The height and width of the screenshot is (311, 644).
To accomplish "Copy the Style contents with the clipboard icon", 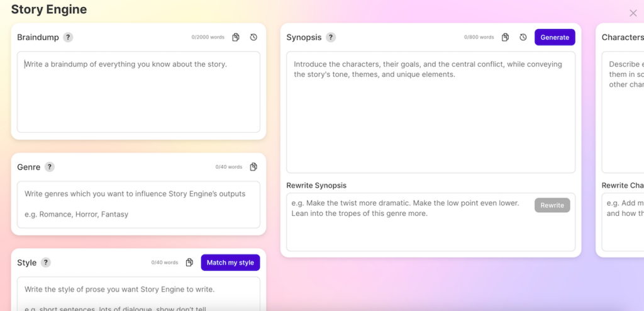I will (189, 263).
